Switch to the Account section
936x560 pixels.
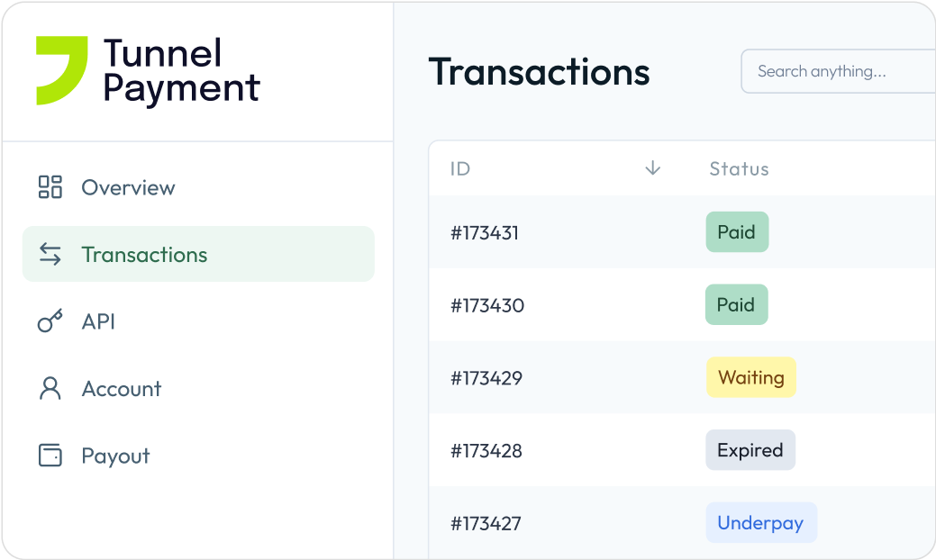point(122,388)
